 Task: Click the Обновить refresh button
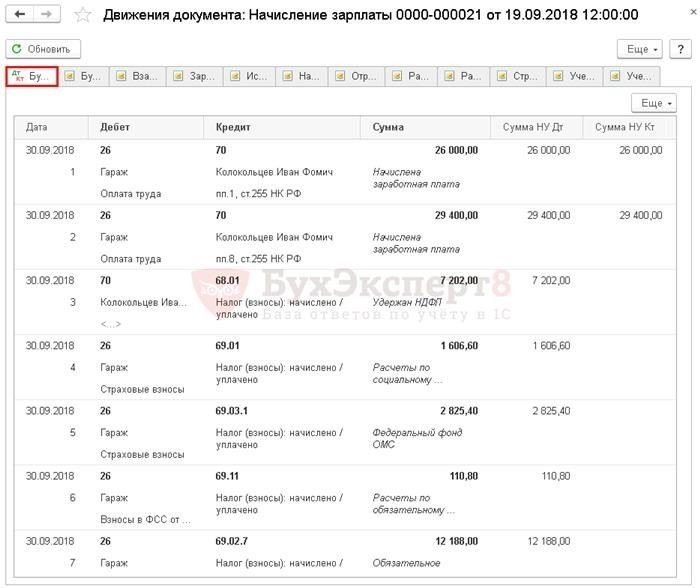click(43, 49)
